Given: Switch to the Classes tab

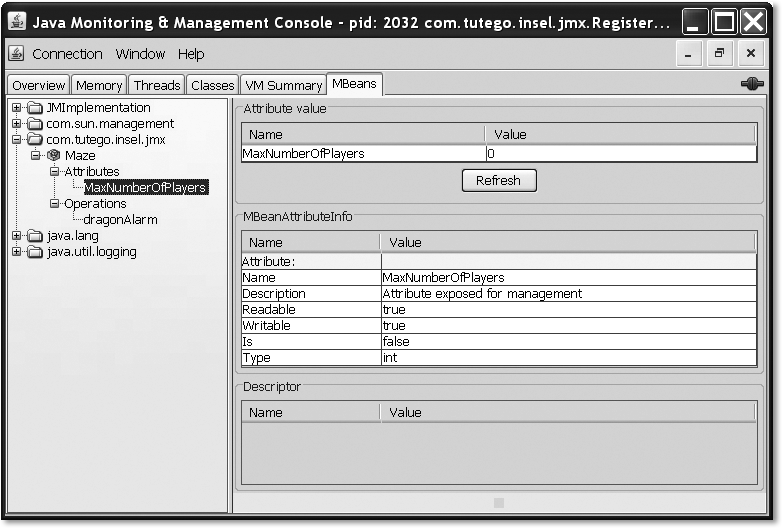Looking at the screenshot, I should [x=212, y=85].
